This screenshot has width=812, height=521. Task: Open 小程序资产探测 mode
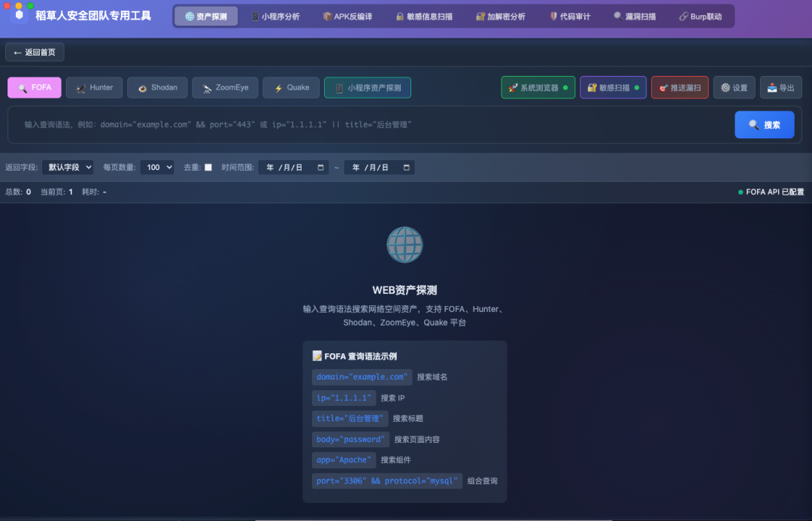click(368, 87)
